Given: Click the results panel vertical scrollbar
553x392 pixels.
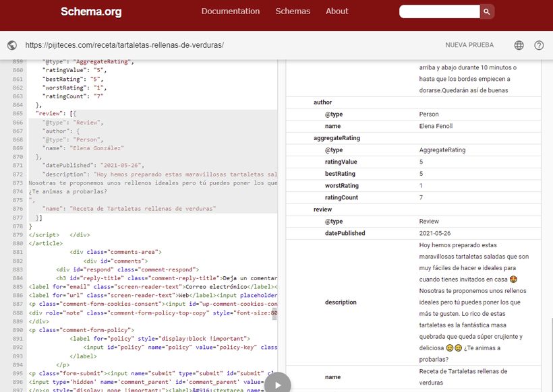Looking at the screenshot, I should pyautogui.click(x=551, y=354).
